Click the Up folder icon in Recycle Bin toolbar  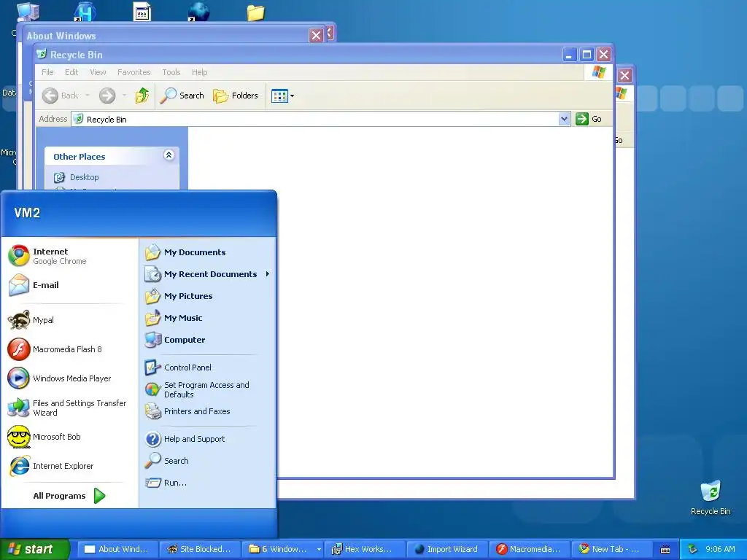point(142,96)
